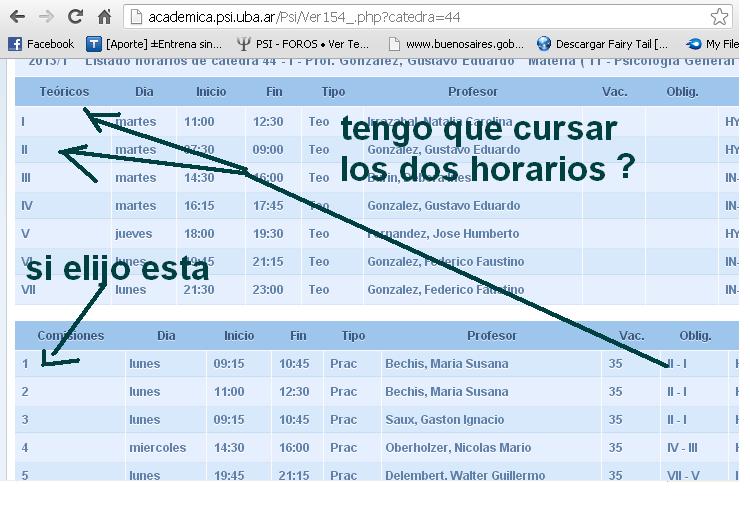Image resolution: width=750 pixels, height=507 pixels.
Task: Select teórico row I
Action: click(x=23, y=122)
